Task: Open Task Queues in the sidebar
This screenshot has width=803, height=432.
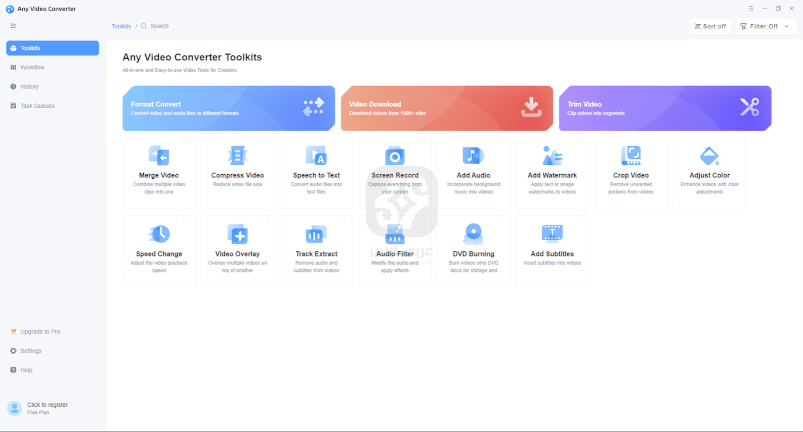Action: [x=52, y=105]
